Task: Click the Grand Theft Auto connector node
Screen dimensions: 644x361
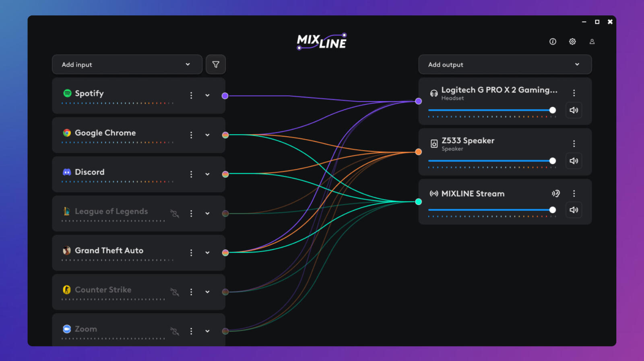Action: (x=225, y=252)
